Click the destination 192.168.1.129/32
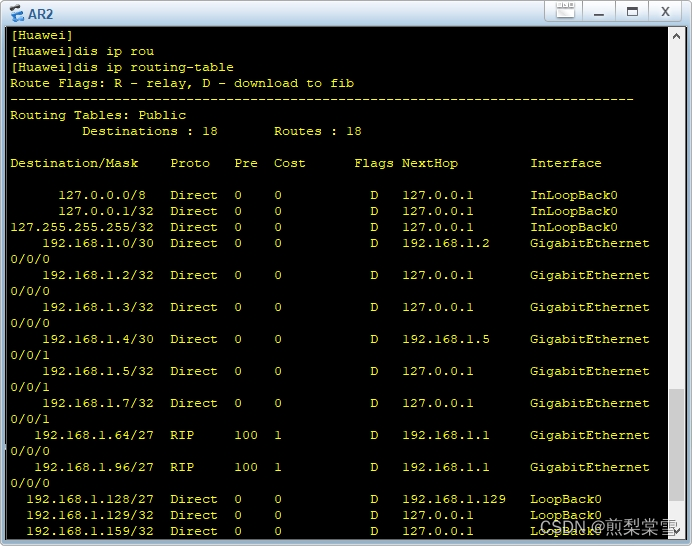The width and height of the screenshot is (692, 546). 90,515
